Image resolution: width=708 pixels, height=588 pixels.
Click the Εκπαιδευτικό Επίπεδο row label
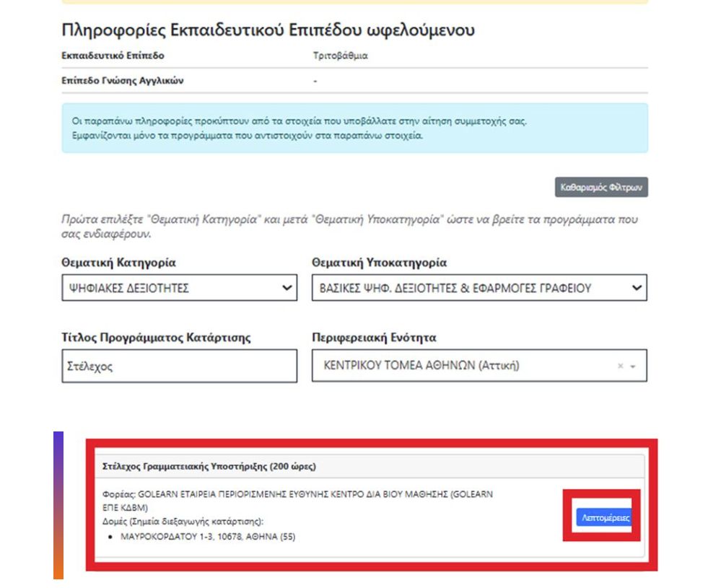pos(113,56)
